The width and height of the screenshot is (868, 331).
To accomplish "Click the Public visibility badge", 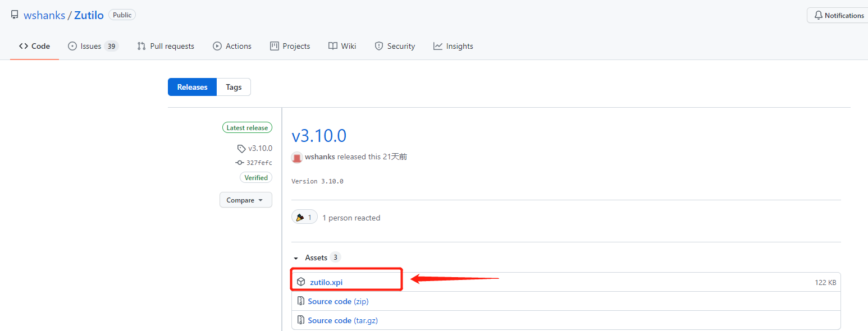I will click(122, 15).
